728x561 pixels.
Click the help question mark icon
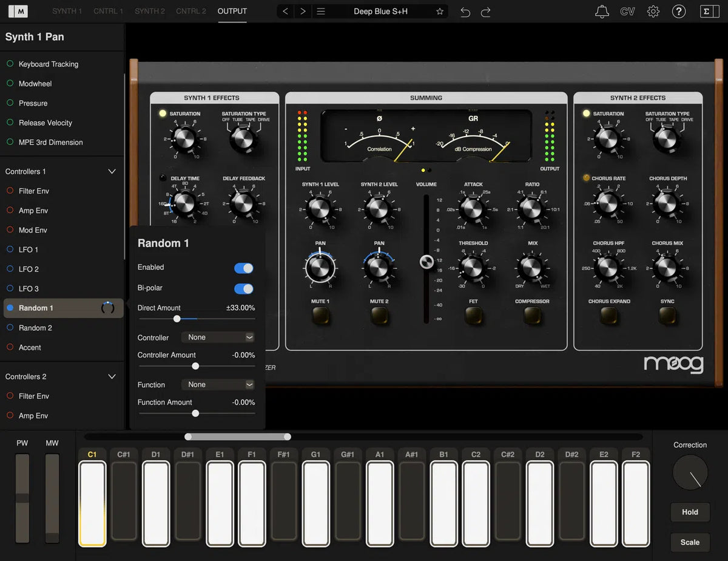[679, 11]
